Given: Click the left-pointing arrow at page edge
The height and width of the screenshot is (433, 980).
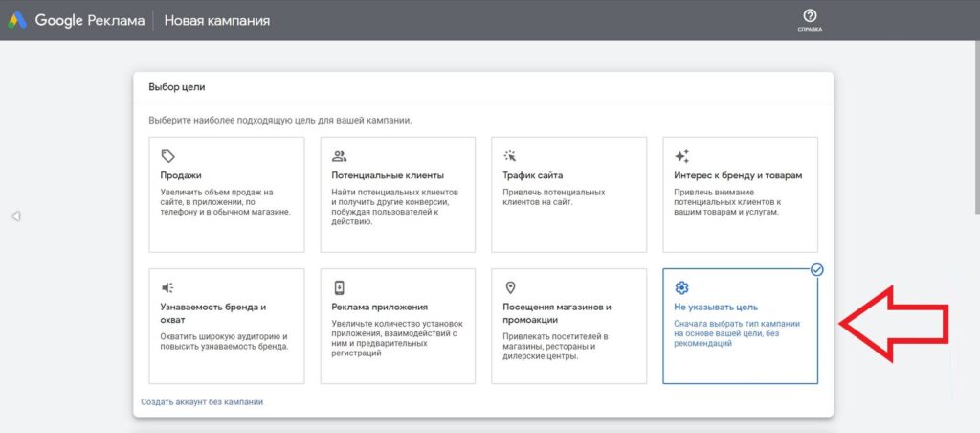Looking at the screenshot, I should tap(15, 217).
